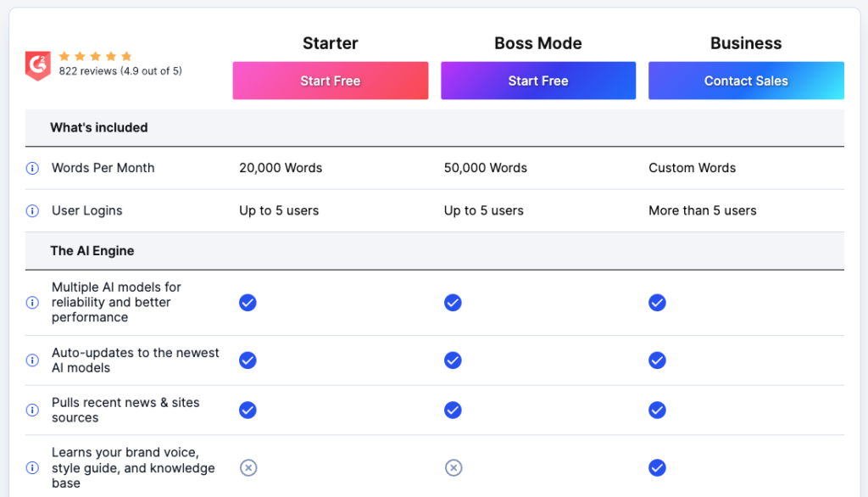Show info for Multiple AI models row

(33, 303)
